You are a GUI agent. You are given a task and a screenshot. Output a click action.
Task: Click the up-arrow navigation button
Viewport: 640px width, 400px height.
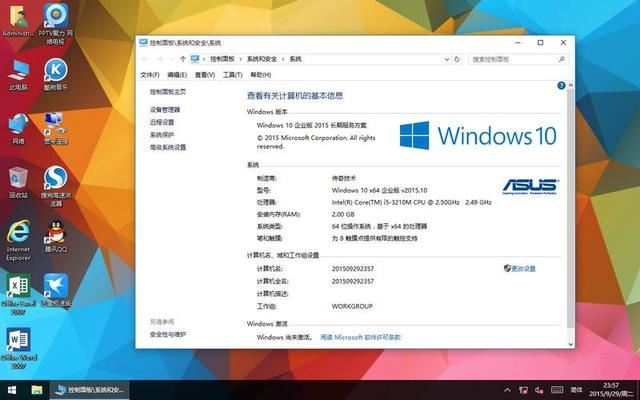pos(181,59)
